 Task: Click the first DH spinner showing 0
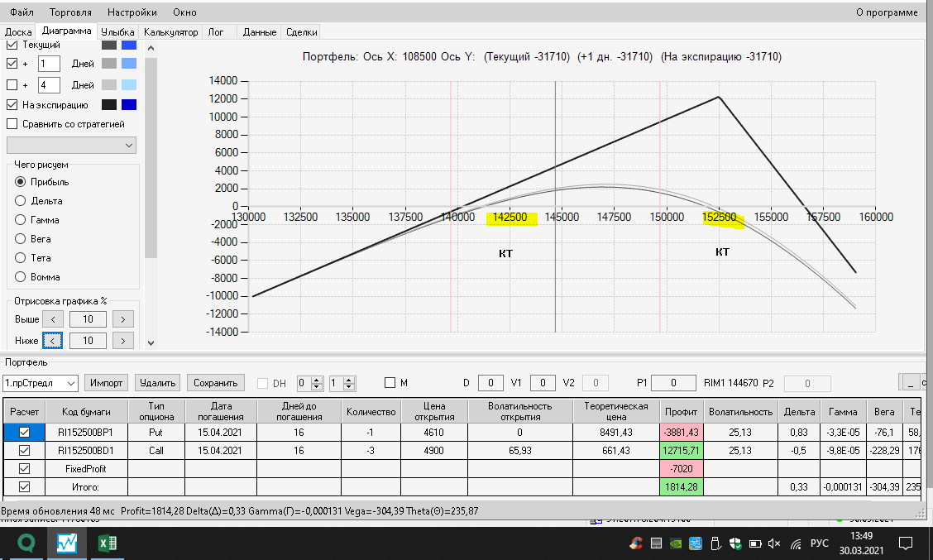coord(309,383)
